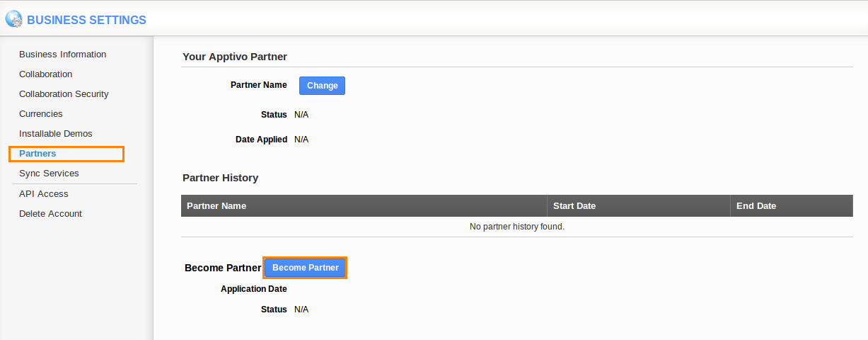The width and height of the screenshot is (868, 340).
Task: Click Start Date column header
Action: click(x=574, y=206)
